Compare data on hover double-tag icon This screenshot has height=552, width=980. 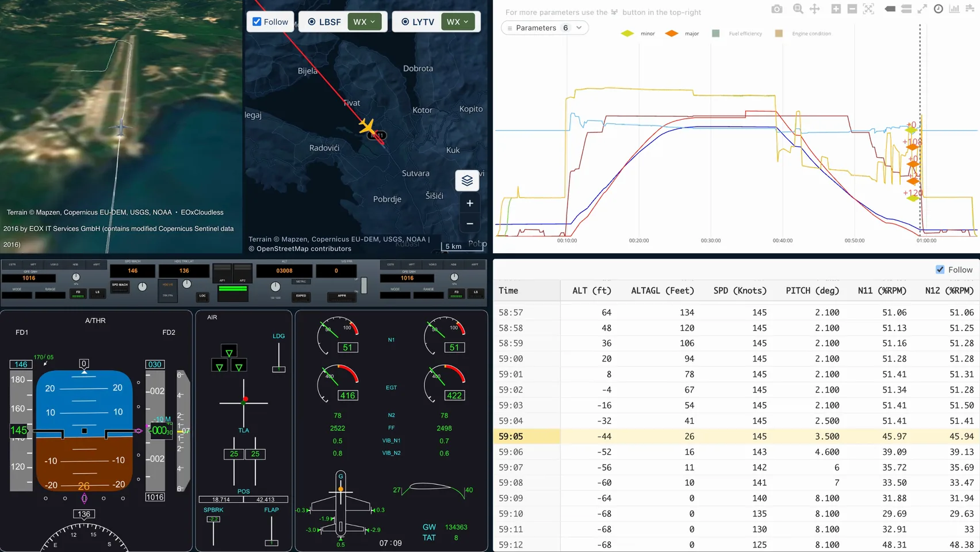coord(906,9)
